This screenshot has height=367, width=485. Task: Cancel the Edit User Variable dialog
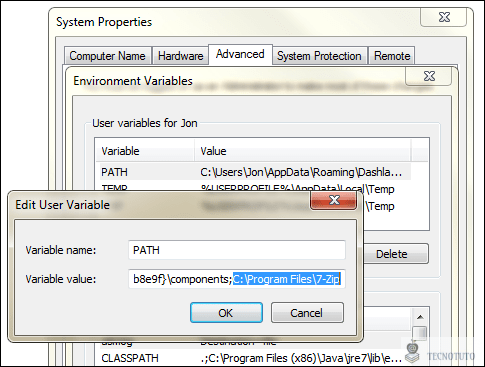point(307,313)
